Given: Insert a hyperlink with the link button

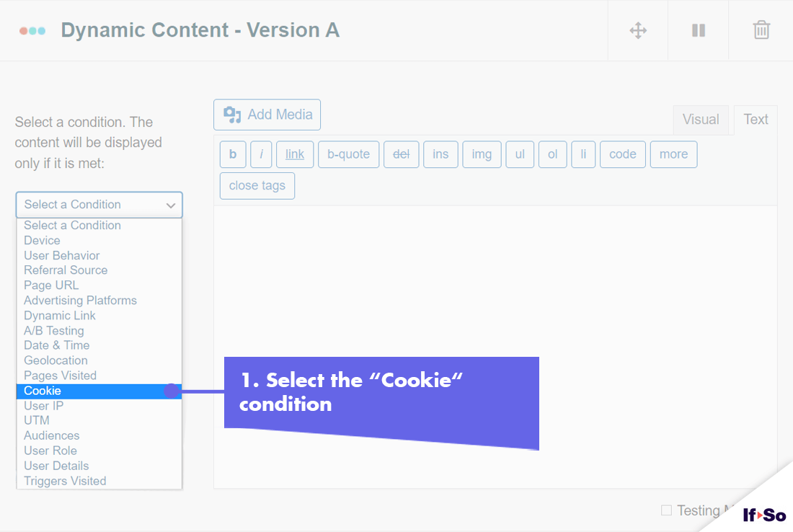Looking at the screenshot, I should [294, 154].
